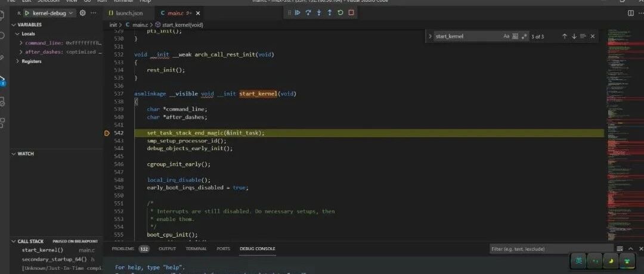The height and width of the screenshot is (274, 644).
Task: Restart the debug session
Action: pyautogui.click(x=340, y=13)
